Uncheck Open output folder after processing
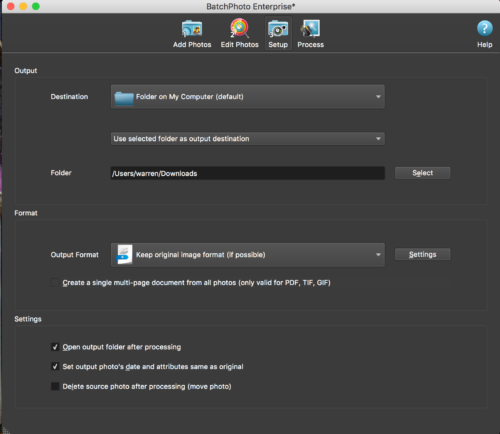500x434 pixels. (x=55, y=347)
